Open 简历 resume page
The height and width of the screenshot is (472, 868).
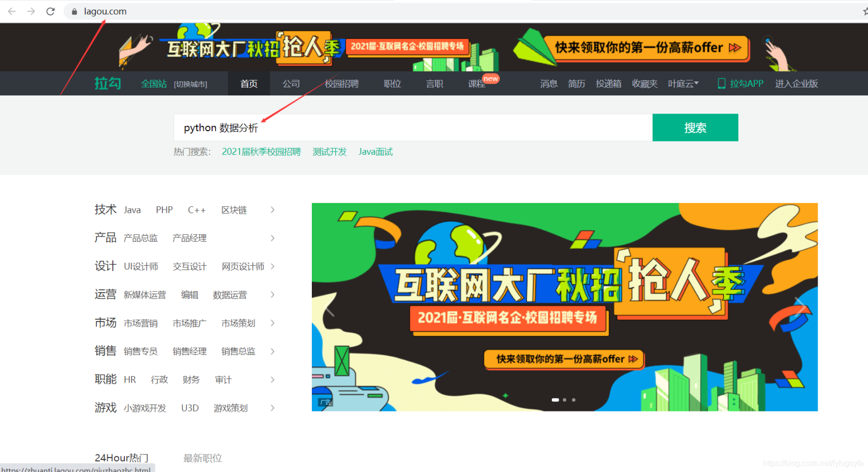tap(577, 84)
